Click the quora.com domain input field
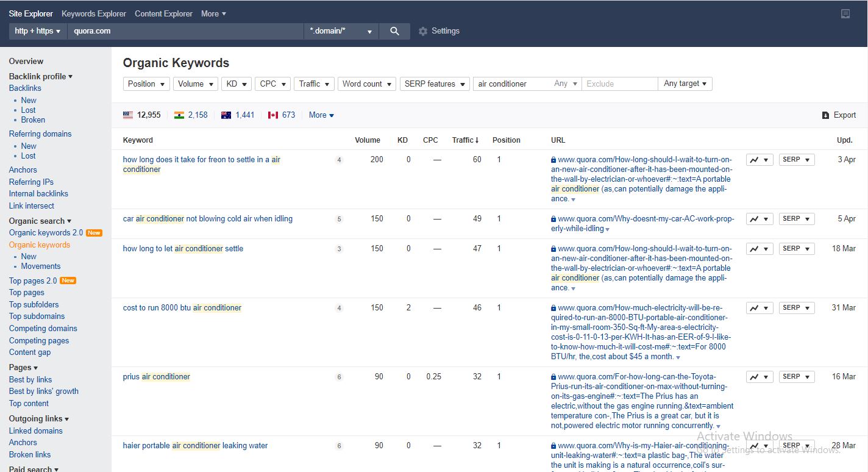 point(185,31)
